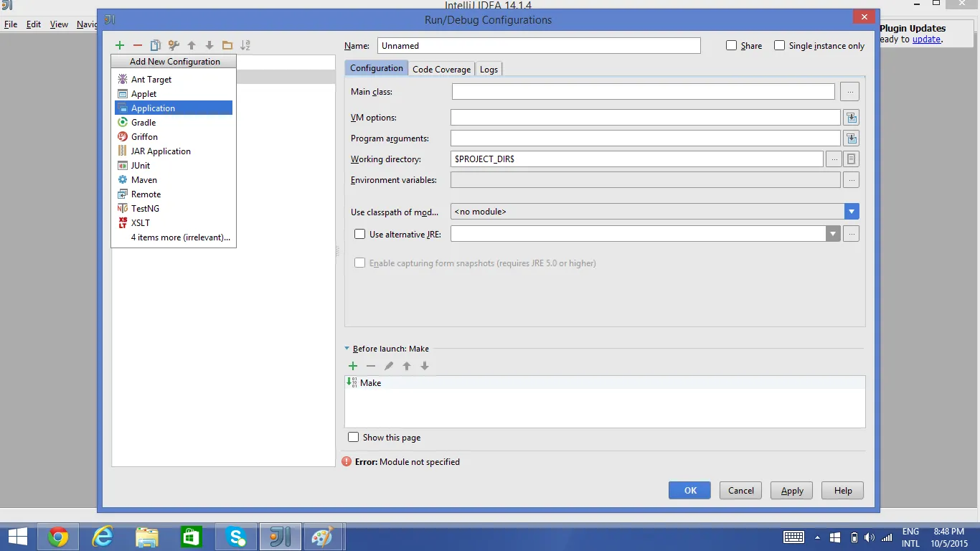Browse for Main class with the ellipsis button
The width and height of the screenshot is (980, 551).
[850, 92]
